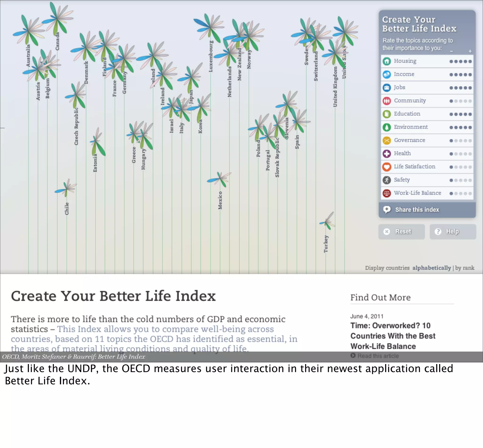Click the Reset X icon
This screenshot has height=448, width=483.
coord(387,232)
